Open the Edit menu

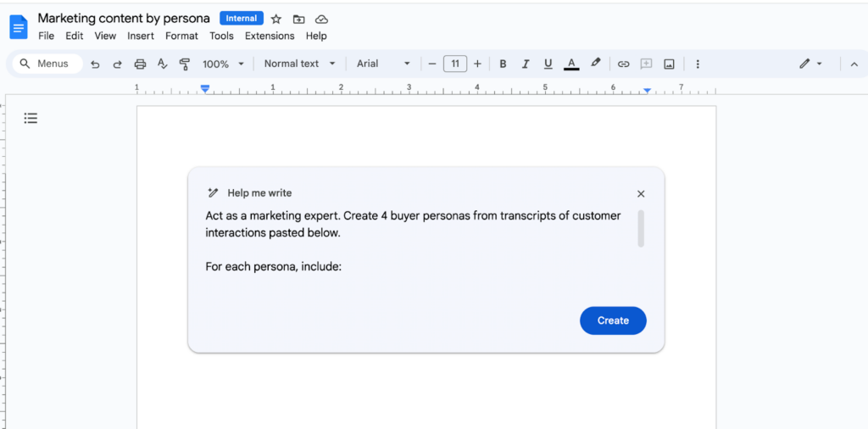[x=75, y=36]
